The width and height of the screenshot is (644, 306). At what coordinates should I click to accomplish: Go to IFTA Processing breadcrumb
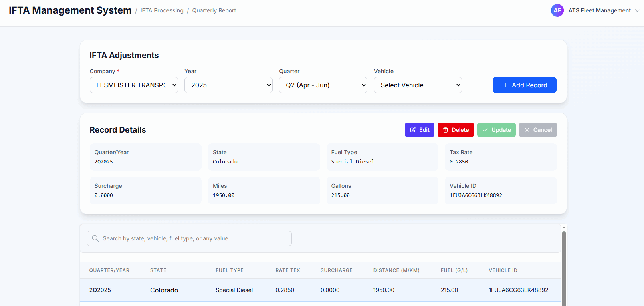coord(162,10)
